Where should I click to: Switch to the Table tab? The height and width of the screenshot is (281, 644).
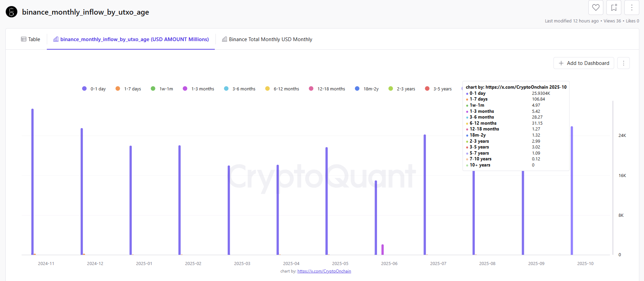pyautogui.click(x=31, y=39)
